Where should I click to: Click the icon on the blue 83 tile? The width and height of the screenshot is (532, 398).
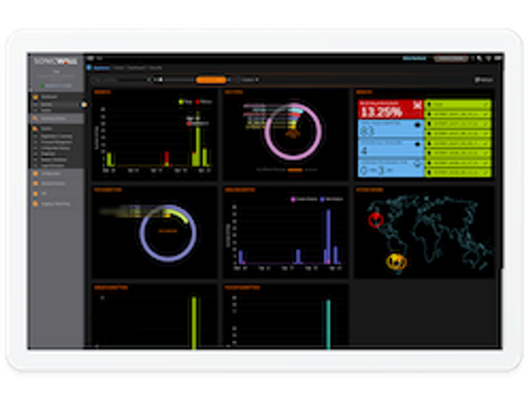[418, 125]
